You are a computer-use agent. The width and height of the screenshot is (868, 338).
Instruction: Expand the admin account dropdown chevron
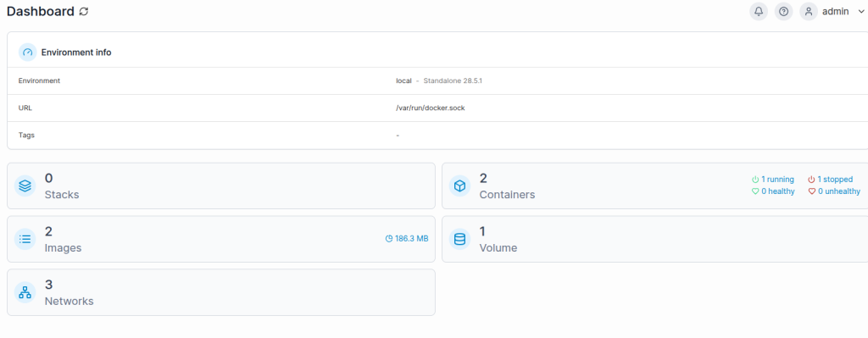(862, 12)
